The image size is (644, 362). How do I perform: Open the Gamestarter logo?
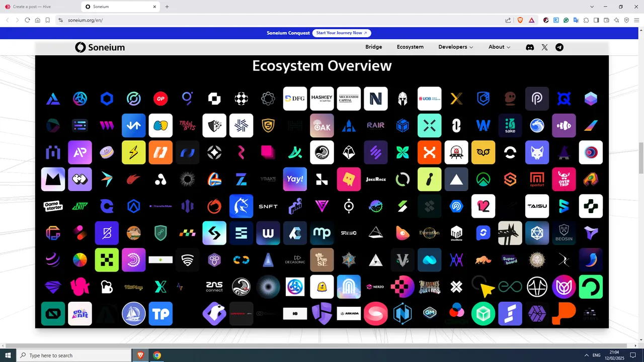[x=53, y=206]
